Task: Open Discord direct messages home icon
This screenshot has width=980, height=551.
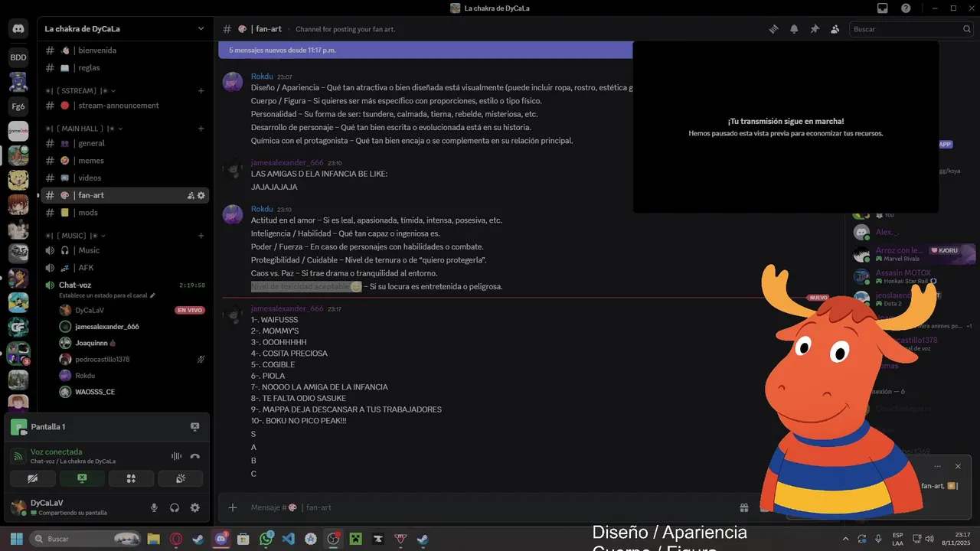Action: (18, 29)
